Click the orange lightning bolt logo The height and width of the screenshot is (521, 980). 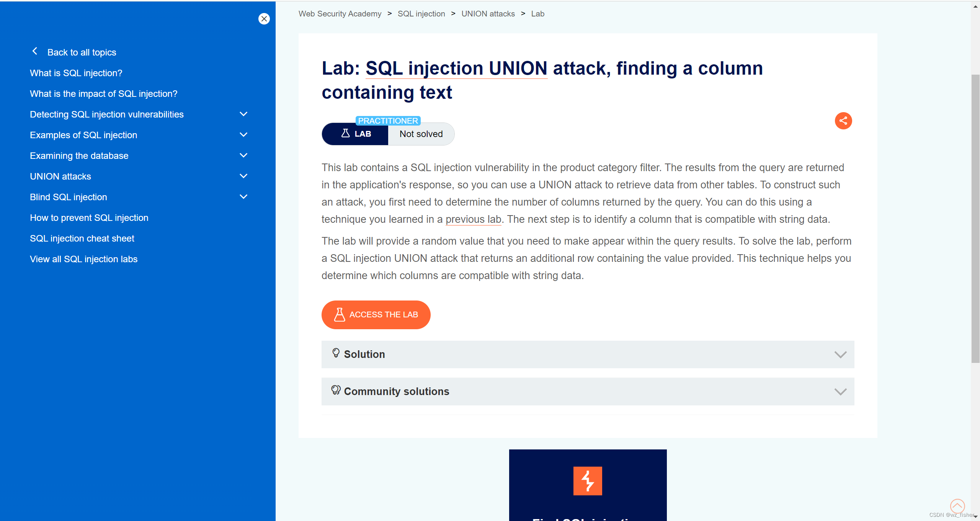587,481
